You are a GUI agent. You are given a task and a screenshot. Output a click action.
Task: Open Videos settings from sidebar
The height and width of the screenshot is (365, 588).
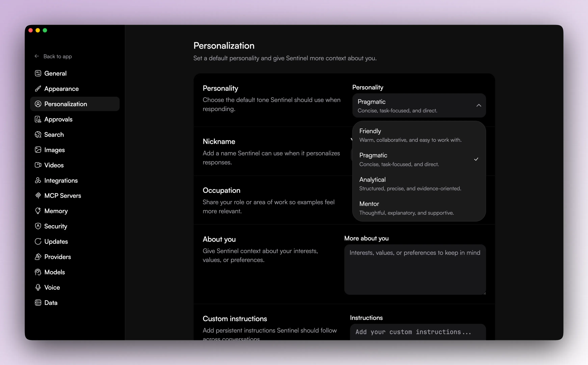click(54, 165)
